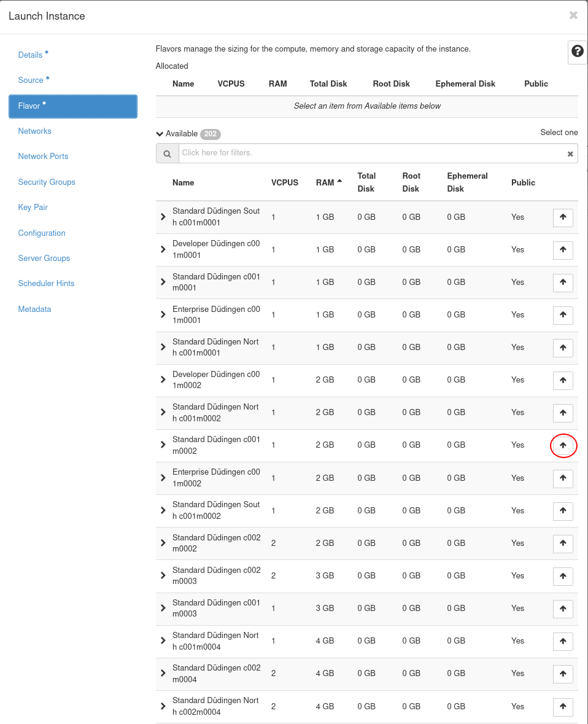This screenshot has width=588, height=724.
Task: Expand details for Enterprise Düdingen c001m0001 row
Action: click(163, 314)
